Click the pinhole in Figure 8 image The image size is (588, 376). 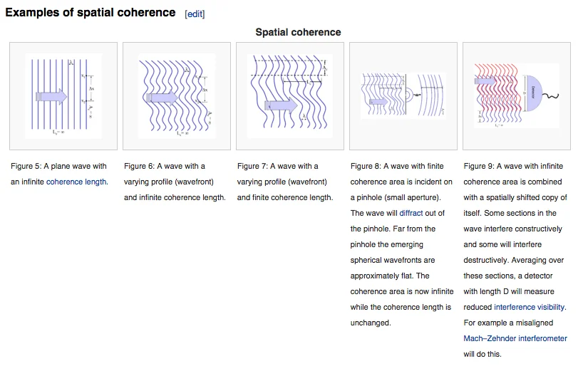click(x=406, y=95)
